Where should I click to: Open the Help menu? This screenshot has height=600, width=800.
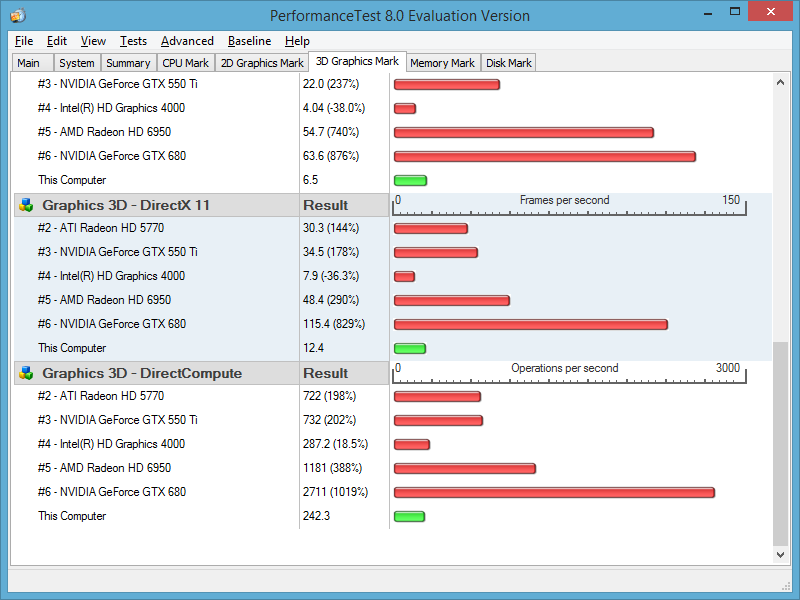(297, 41)
